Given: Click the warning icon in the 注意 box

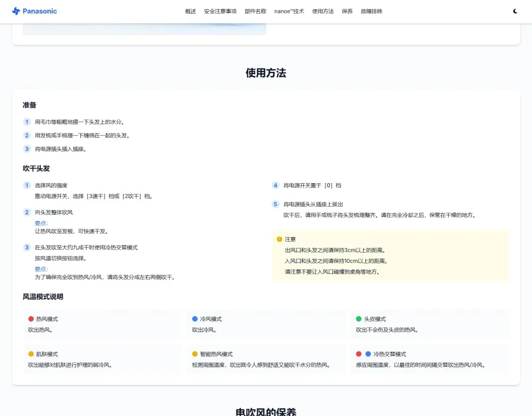Looking at the screenshot, I should click(278, 239).
